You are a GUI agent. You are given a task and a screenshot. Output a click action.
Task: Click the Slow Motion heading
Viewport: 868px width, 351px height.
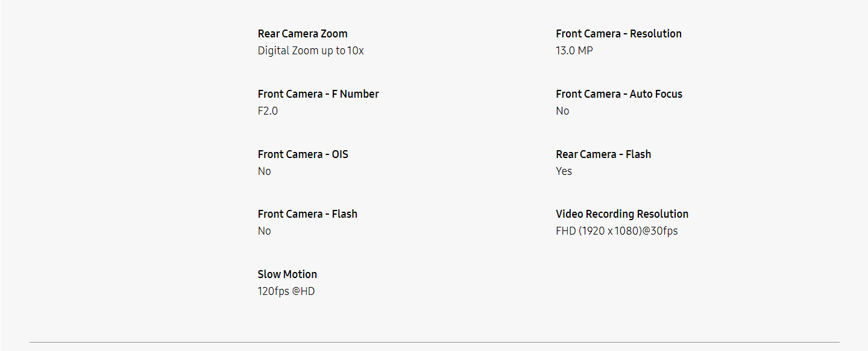pyautogui.click(x=287, y=274)
